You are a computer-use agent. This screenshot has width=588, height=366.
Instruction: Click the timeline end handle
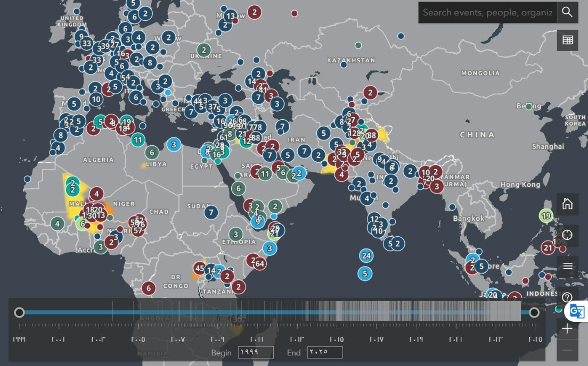[534, 312]
